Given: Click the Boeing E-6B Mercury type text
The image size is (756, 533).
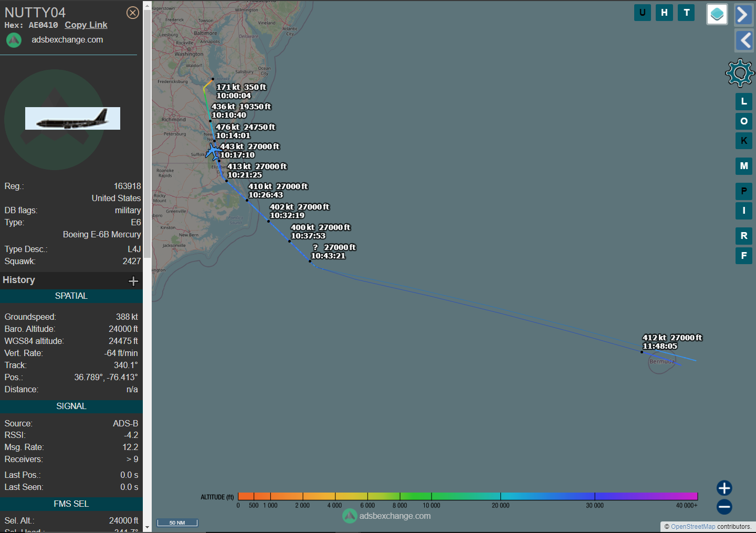Looking at the screenshot, I should (x=102, y=235).
